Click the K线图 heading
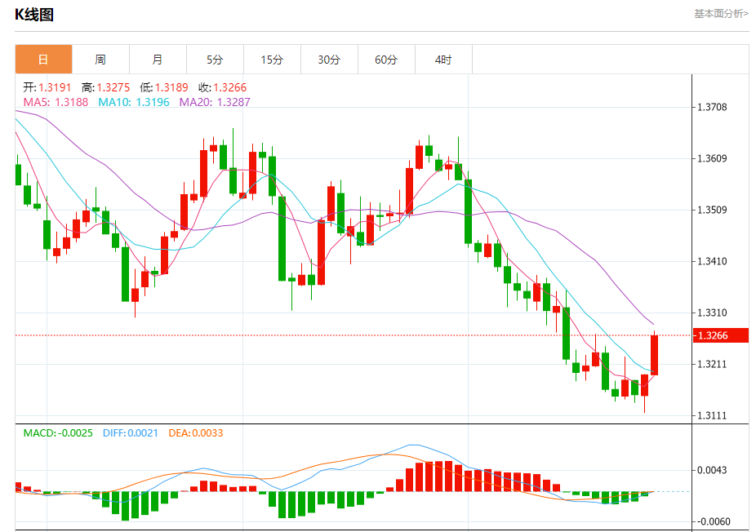 [33, 15]
